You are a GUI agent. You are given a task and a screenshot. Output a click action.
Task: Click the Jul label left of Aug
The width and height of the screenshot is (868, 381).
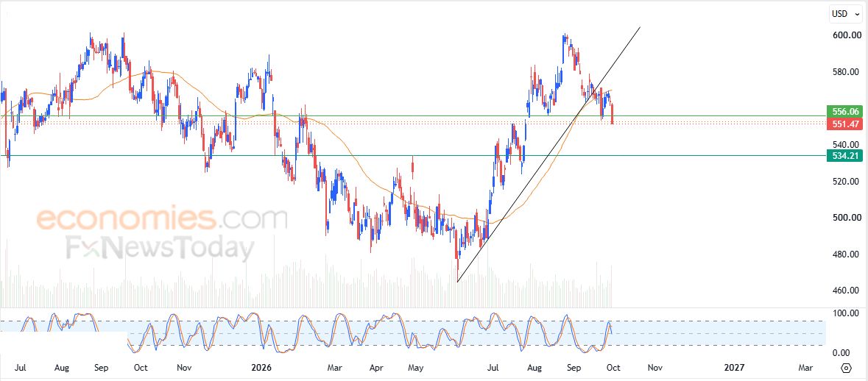[20, 367]
